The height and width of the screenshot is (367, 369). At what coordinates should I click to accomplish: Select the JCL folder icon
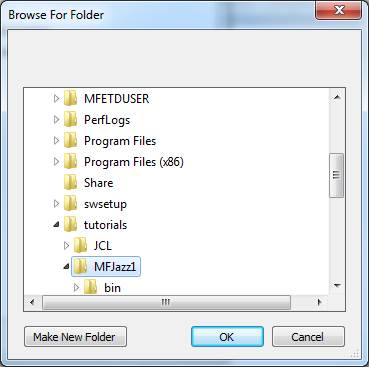[x=80, y=246]
